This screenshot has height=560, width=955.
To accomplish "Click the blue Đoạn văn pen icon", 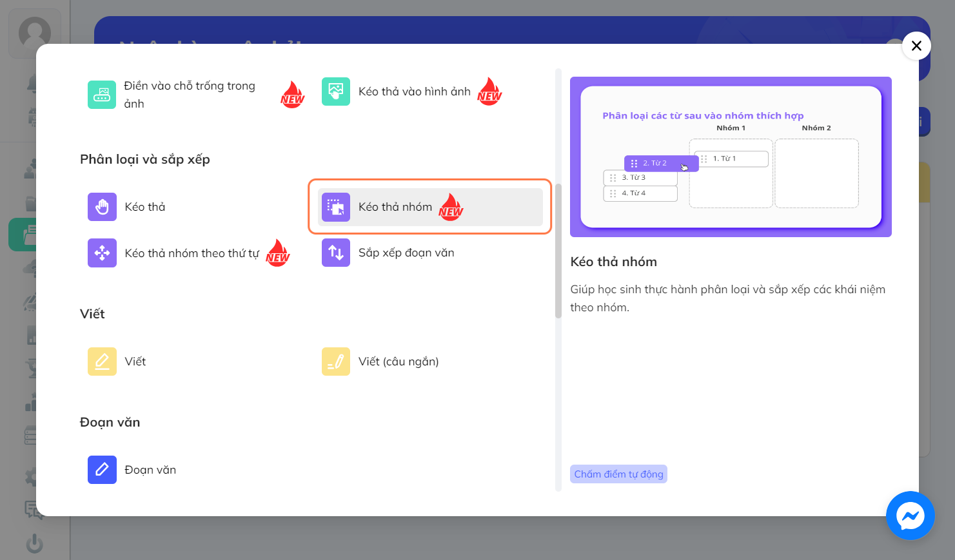I will (x=102, y=470).
